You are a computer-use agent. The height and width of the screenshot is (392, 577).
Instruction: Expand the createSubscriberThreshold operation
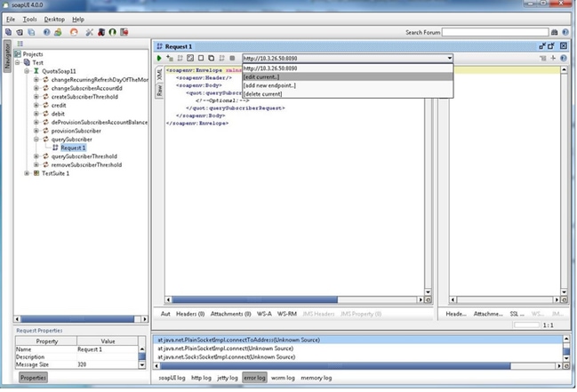click(x=36, y=97)
